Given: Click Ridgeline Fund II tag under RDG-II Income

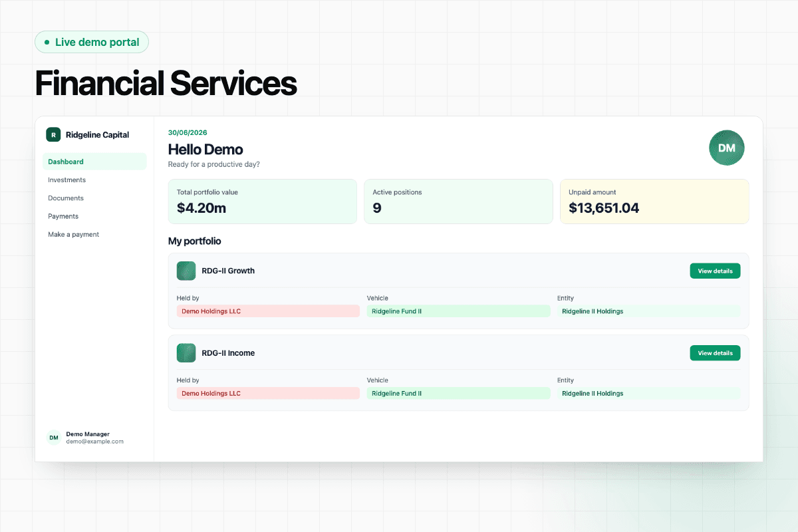Looking at the screenshot, I should pos(458,394).
